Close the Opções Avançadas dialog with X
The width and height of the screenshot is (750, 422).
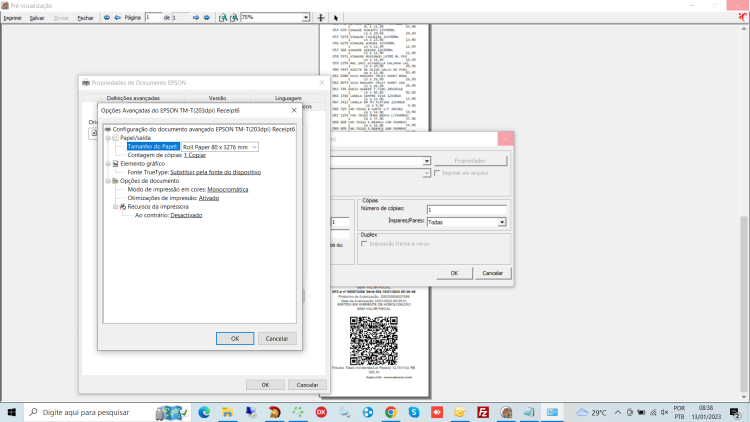click(294, 111)
